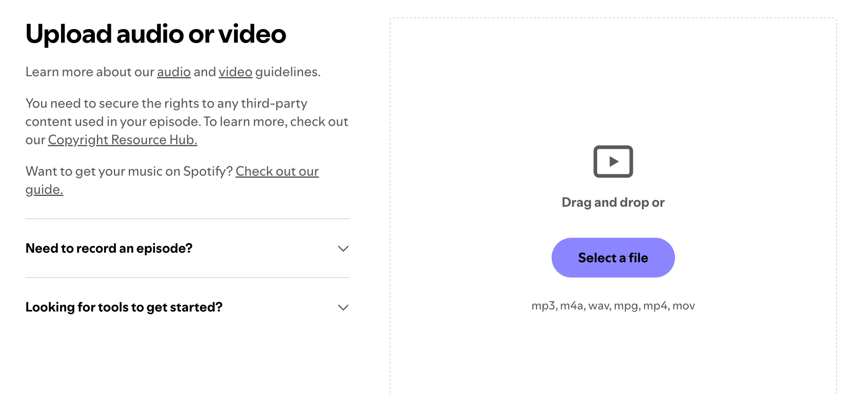Viewport: 868px width, 396px height.
Task: Select a file using the purple button
Action: 613,257
